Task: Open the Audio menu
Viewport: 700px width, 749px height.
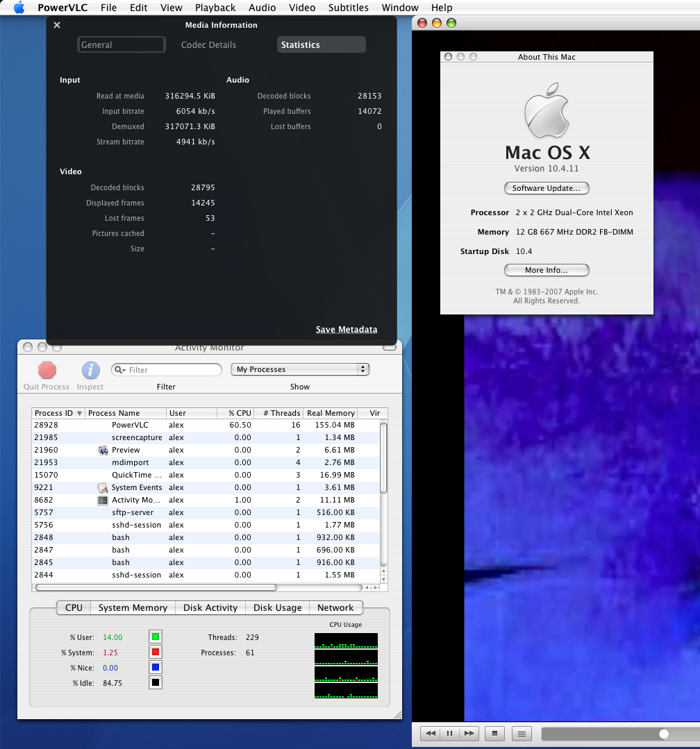Action: click(262, 8)
